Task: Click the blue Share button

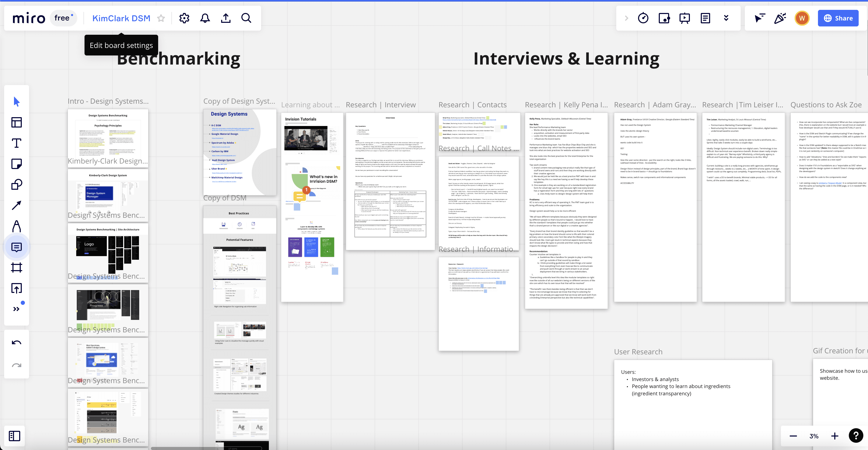Action: tap(838, 18)
